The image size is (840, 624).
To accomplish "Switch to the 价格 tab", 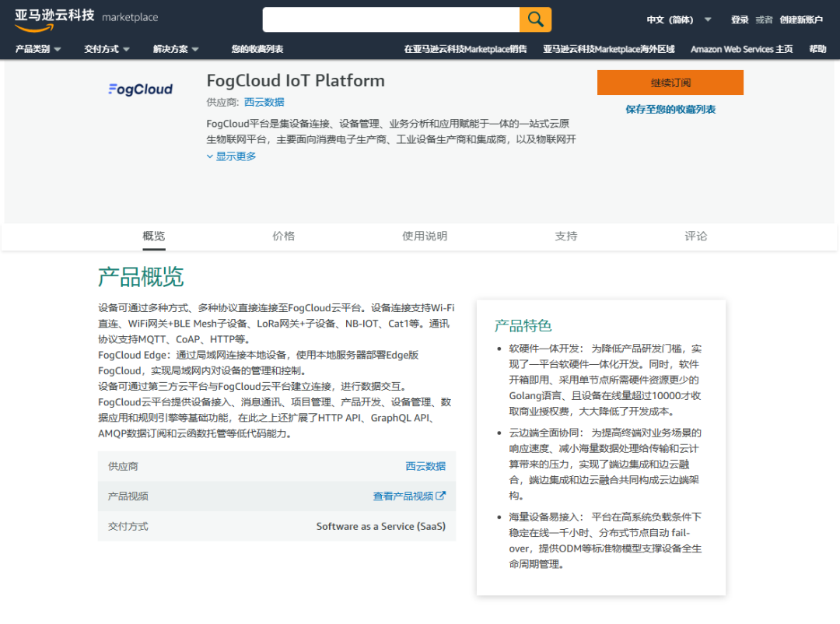I will click(283, 236).
